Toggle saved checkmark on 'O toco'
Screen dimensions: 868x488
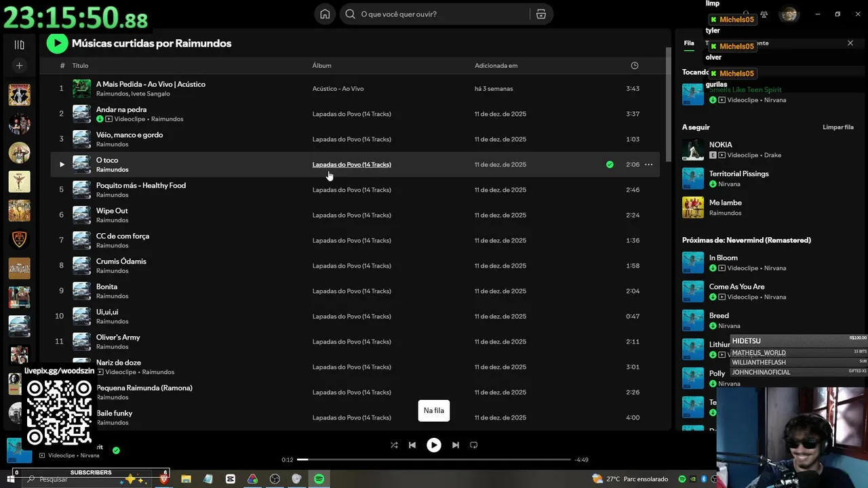610,164
